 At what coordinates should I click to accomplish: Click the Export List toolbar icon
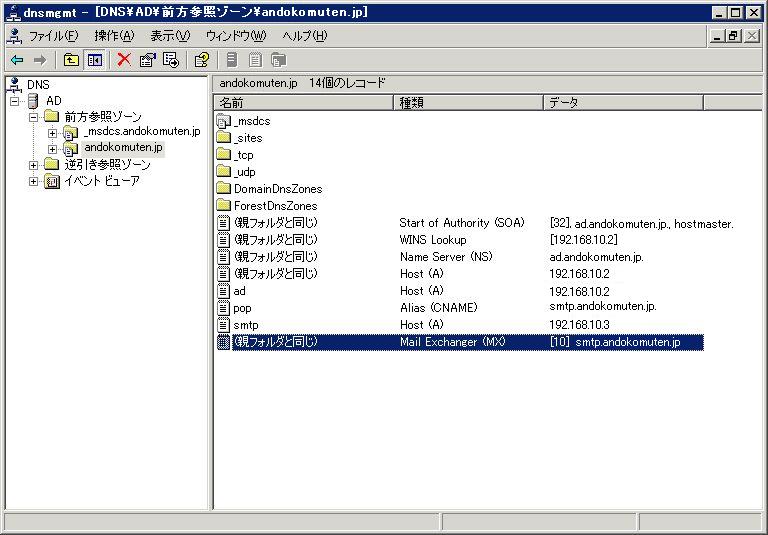coord(171,60)
